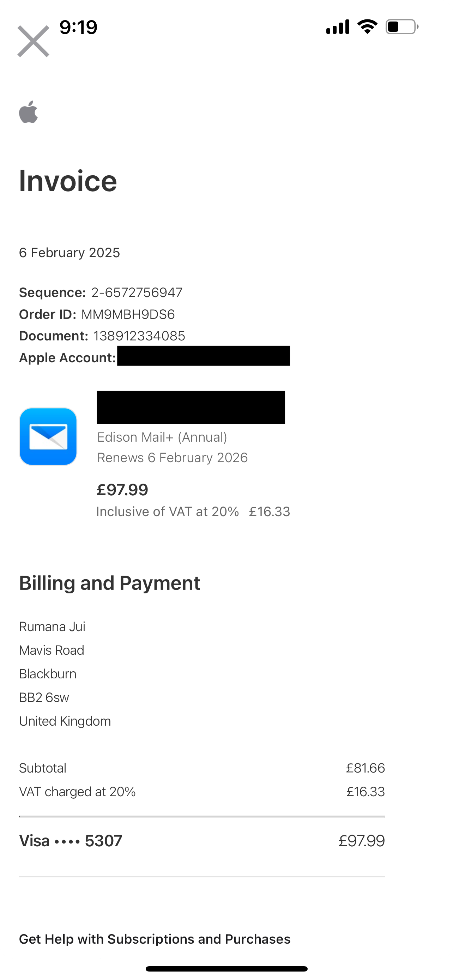Close the invoice with the X icon

pyautogui.click(x=34, y=41)
